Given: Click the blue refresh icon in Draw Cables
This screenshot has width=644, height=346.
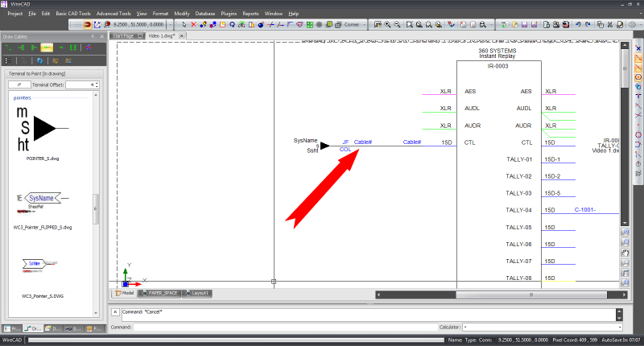Looking at the screenshot, I should 39,60.
